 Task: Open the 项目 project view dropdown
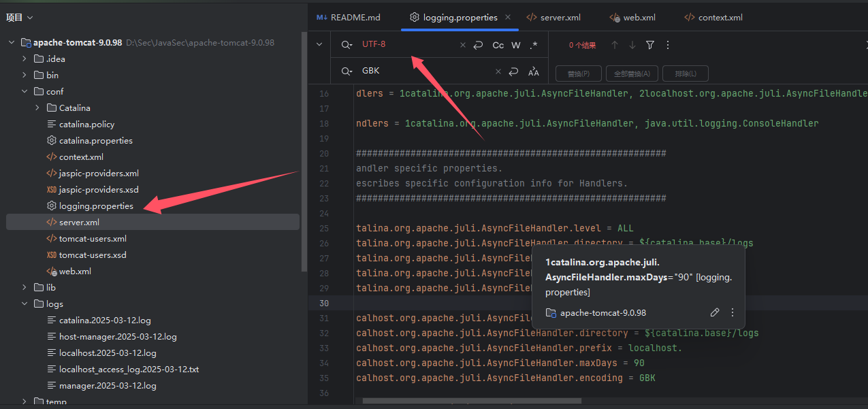point(20,18)
